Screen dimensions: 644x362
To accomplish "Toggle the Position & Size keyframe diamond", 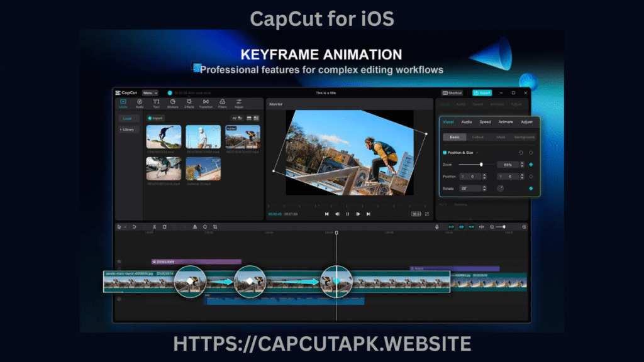I will (531, 152).
